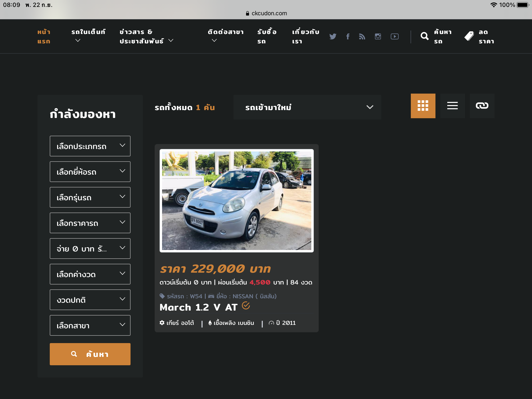Click the lock icon in address bar
Viewport: 532px width, 399px height.
(x=247, y=13)
